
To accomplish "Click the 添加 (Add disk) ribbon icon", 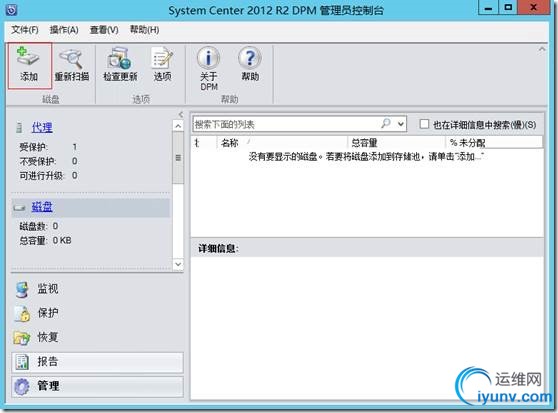I will coord(28,57).
